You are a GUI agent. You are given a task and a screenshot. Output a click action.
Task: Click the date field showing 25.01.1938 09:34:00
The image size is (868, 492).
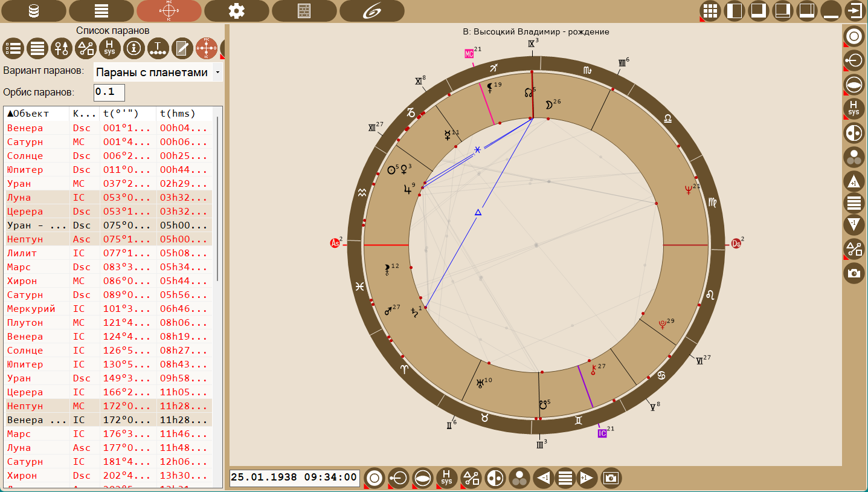(x=294, y=477)
